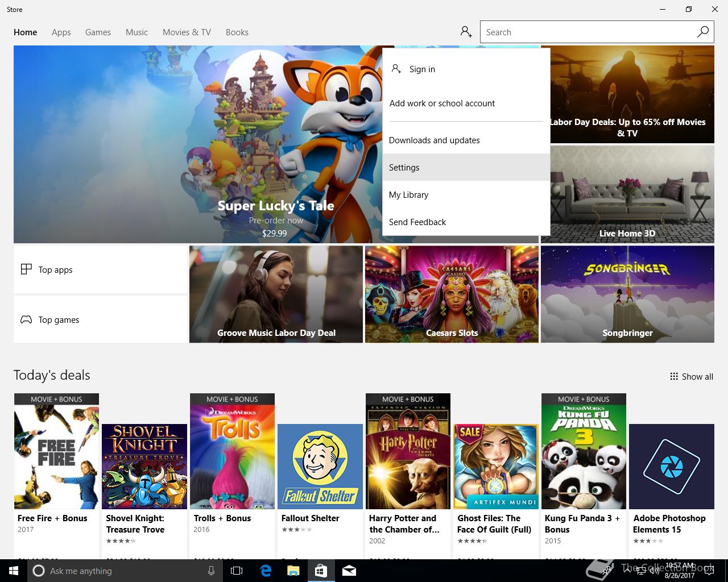Click the Super Lucky's Tale $29.99 price text
The image size is (728, 582).
pyautogui.click(x=274, y=233)
